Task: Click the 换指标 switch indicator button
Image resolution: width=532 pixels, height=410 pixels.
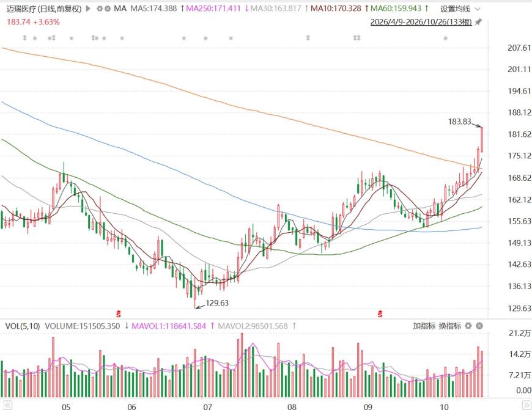Action: point(450,326)
